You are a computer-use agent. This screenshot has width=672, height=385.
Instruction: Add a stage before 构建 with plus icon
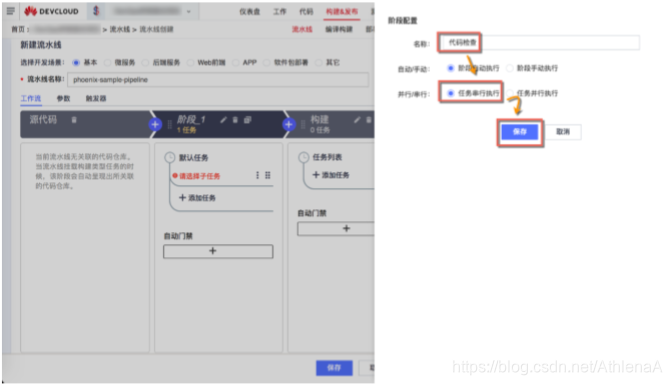(x=289, y=125)
